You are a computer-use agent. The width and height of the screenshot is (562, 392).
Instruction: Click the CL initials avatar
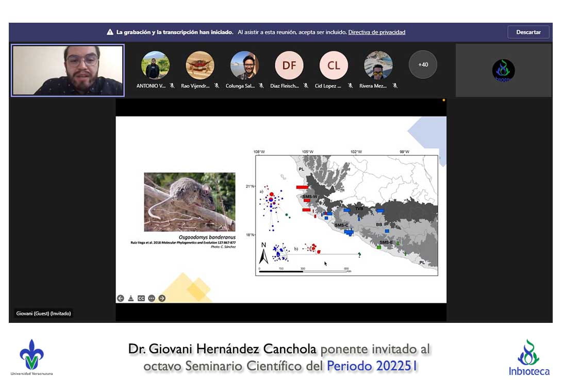pos(334,66)
